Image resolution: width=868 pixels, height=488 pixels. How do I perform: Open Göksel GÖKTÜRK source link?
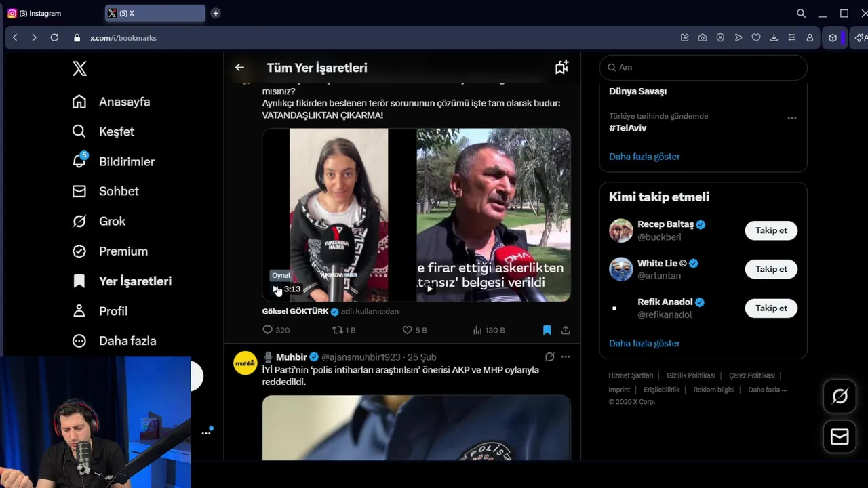(295, 311)
